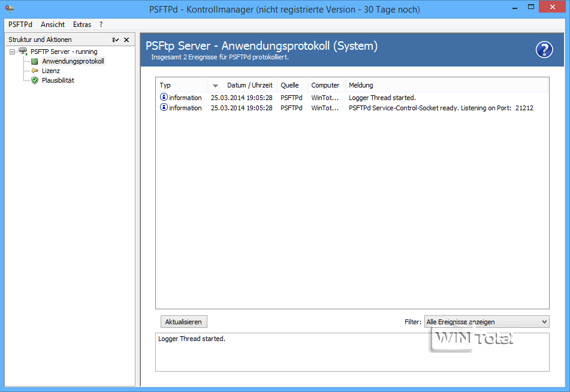
Task: Sort by the Computer column header
Action: 327,85
